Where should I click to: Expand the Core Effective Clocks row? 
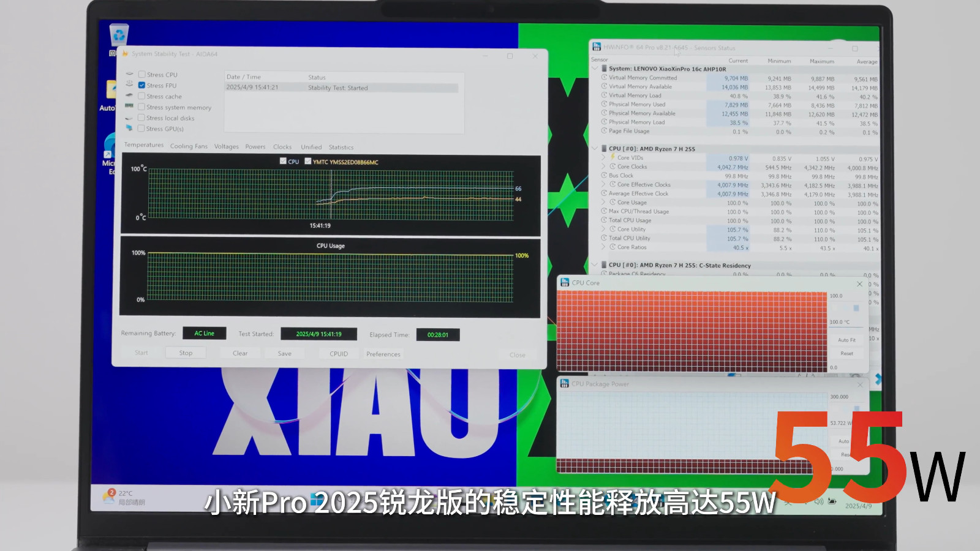pos(603,184)
